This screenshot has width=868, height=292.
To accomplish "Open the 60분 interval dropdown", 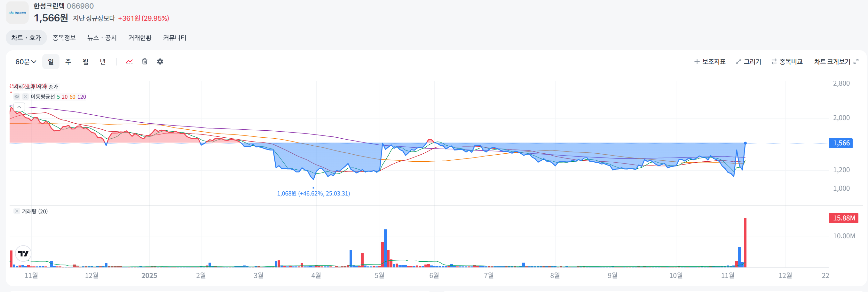I will click(x=26, y=62).
